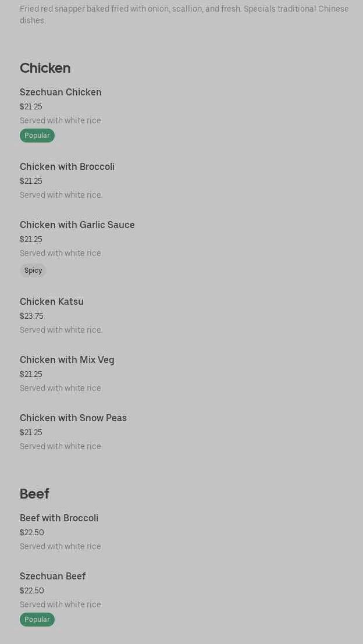Click the $22.50 price under Beef with Broccoli
The height and width of the screenshot is (644, 363).
[32, 532]
